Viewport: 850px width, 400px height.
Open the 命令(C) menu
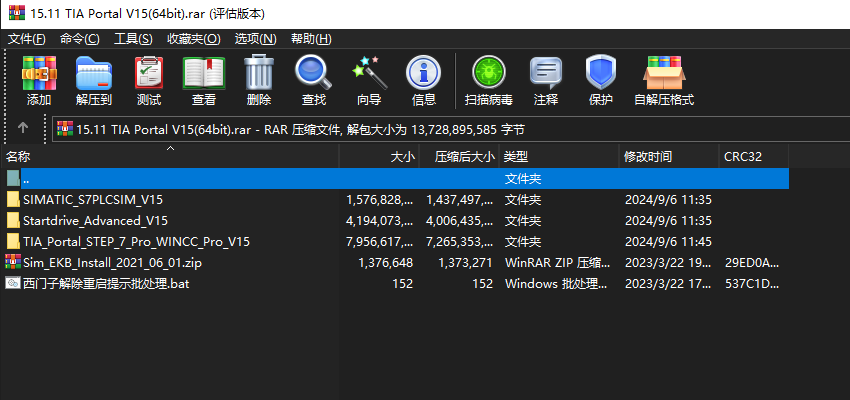[x=80, y=39]
